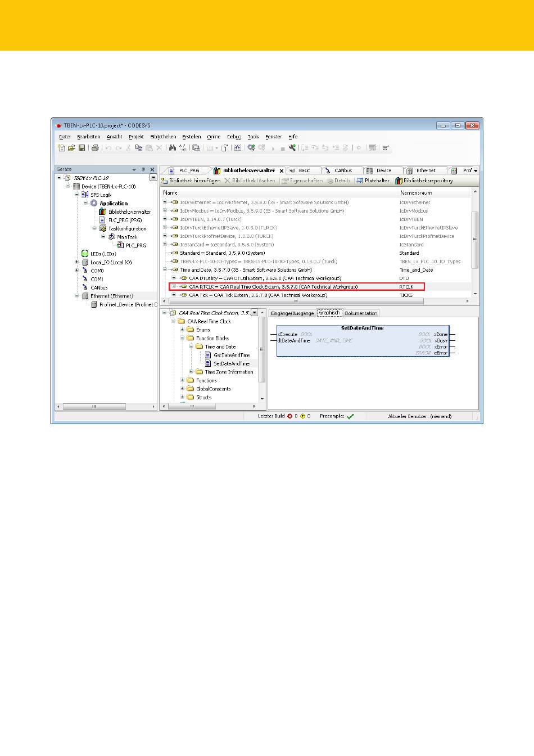The height and width of the screenshot is (756, 534).
Task: Click the Bibliothek löschen button
Action: (x=250, y=181)
